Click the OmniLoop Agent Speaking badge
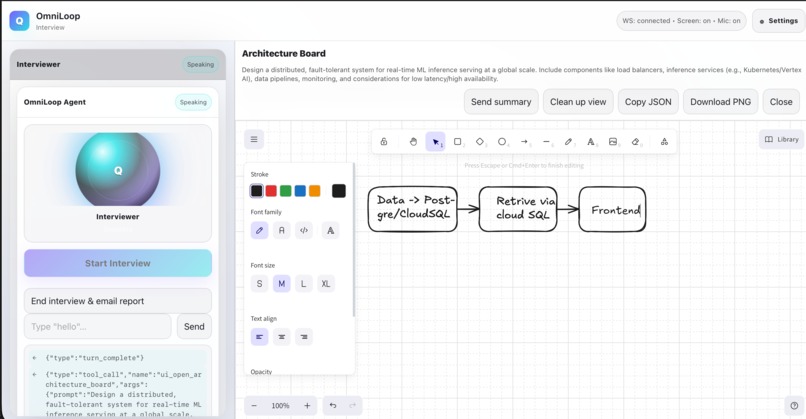Image resolution: width=806 pixels, height=419 pixels. [x=193, y=102]
